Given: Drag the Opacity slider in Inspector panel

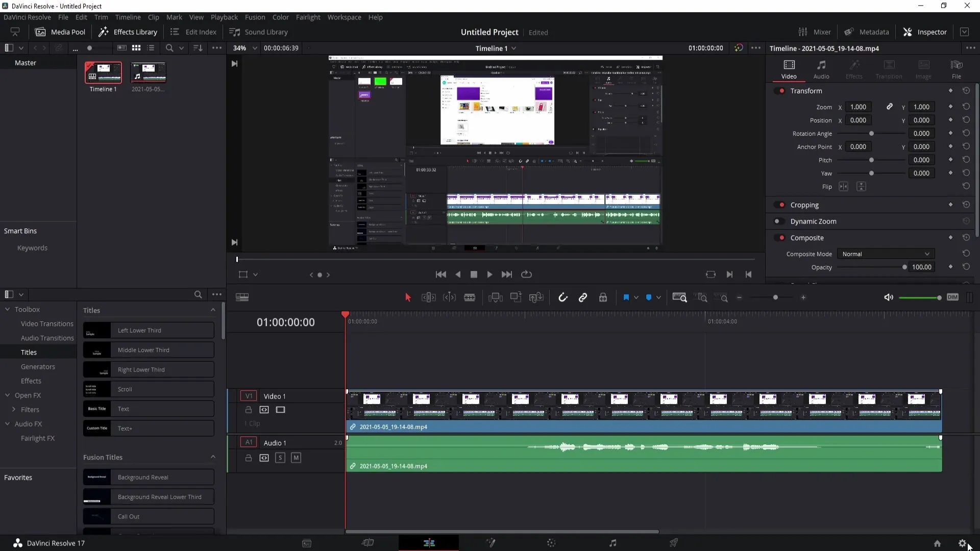Looking at the screenshot, I should pyautogui.click(x=904, y=267).
